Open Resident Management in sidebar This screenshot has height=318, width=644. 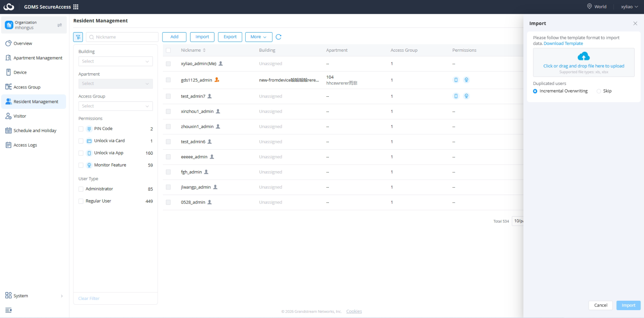pos(34,102)
